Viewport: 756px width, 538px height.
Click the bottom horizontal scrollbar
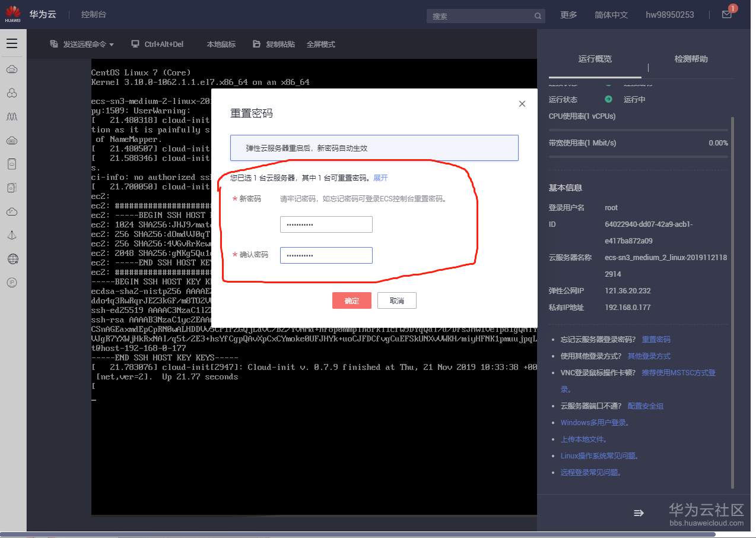pyautogui.click(x=358, y=534)
